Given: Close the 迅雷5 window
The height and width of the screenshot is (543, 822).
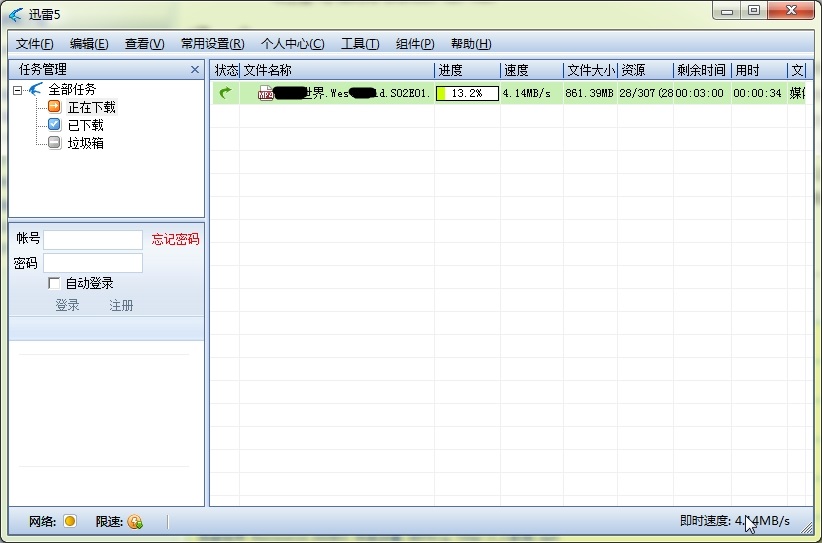Looking at the screenshot, I should coord(791,11).
